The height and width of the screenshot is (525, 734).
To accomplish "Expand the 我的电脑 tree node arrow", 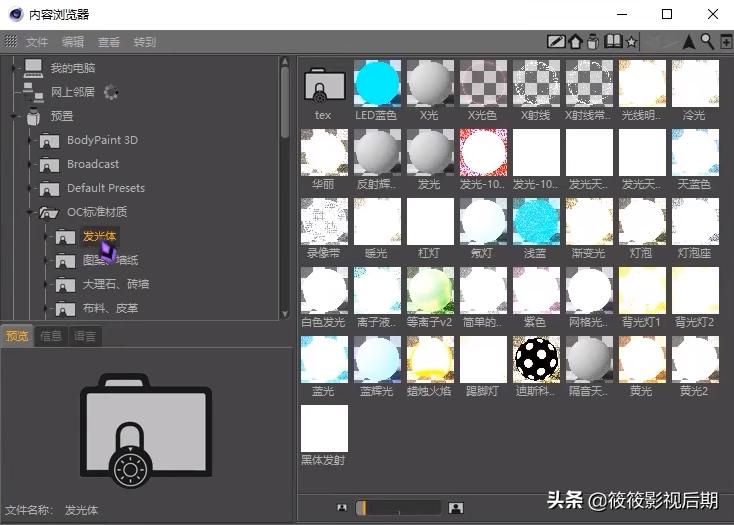I will [x=14, y=68].
